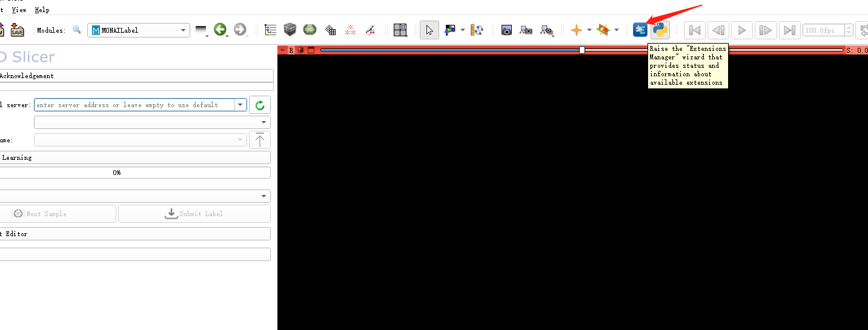
Task: Click the 0% training progress bar
Action: [134, 173]
